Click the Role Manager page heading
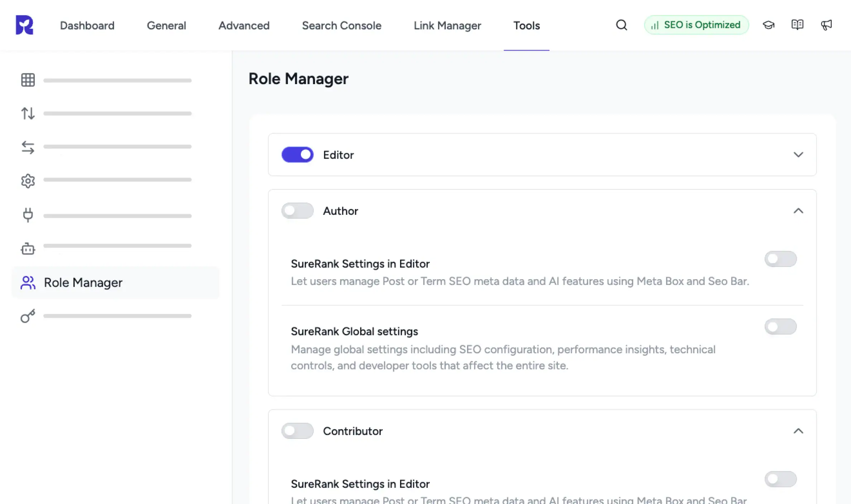This screenshot has width=851, height=504. point(298,79)
